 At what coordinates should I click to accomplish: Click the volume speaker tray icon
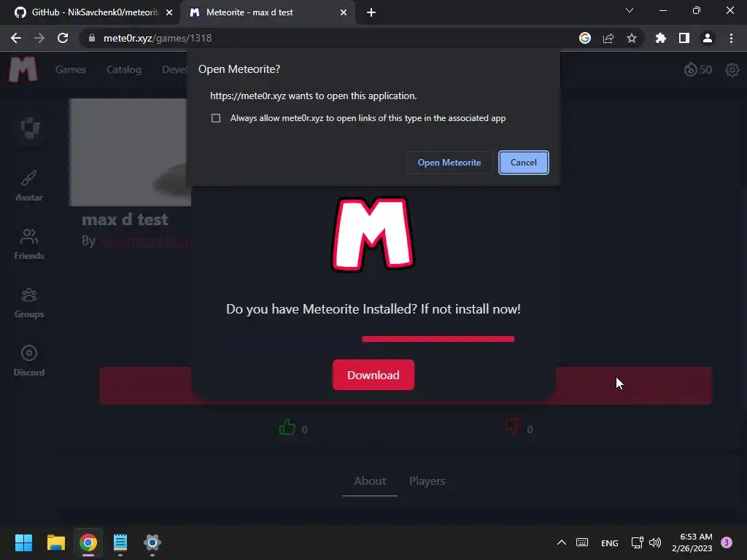(655, 542)
